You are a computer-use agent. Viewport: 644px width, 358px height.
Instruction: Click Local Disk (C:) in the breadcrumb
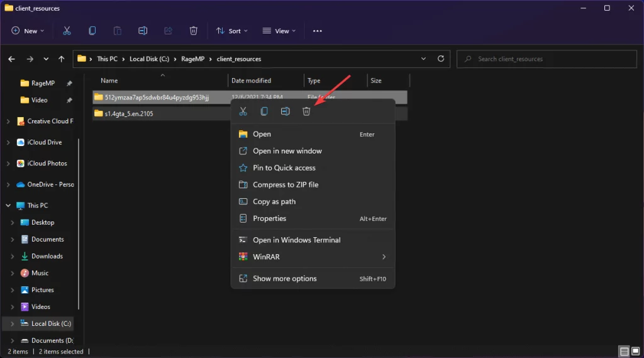[x=149, y=59]
